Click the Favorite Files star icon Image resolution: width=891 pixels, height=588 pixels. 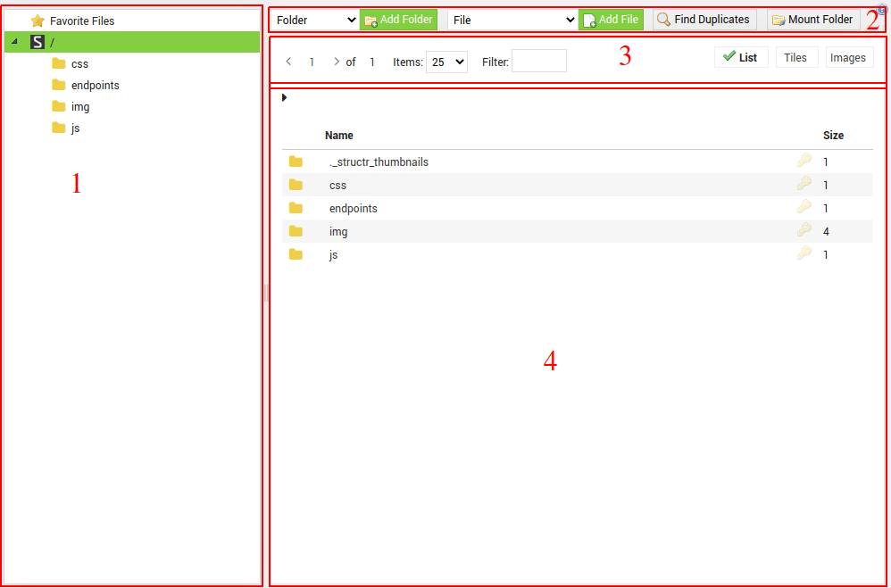(36, 20)
